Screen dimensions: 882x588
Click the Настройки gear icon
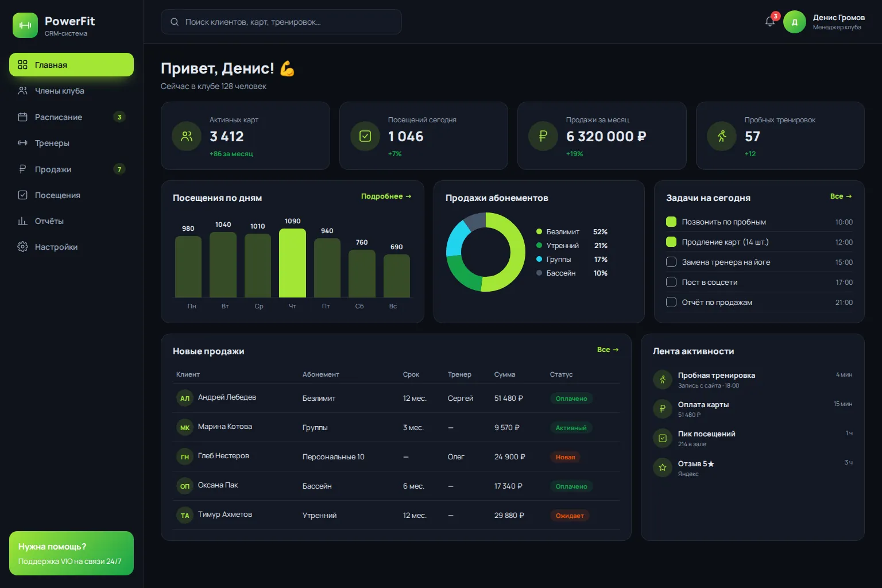22,246
